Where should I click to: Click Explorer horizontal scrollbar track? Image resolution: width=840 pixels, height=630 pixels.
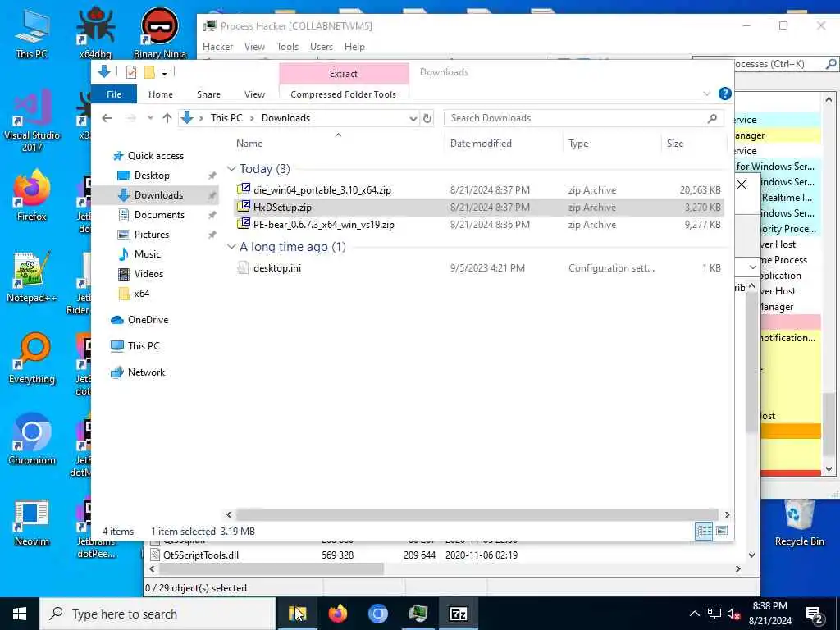[477, 514]
